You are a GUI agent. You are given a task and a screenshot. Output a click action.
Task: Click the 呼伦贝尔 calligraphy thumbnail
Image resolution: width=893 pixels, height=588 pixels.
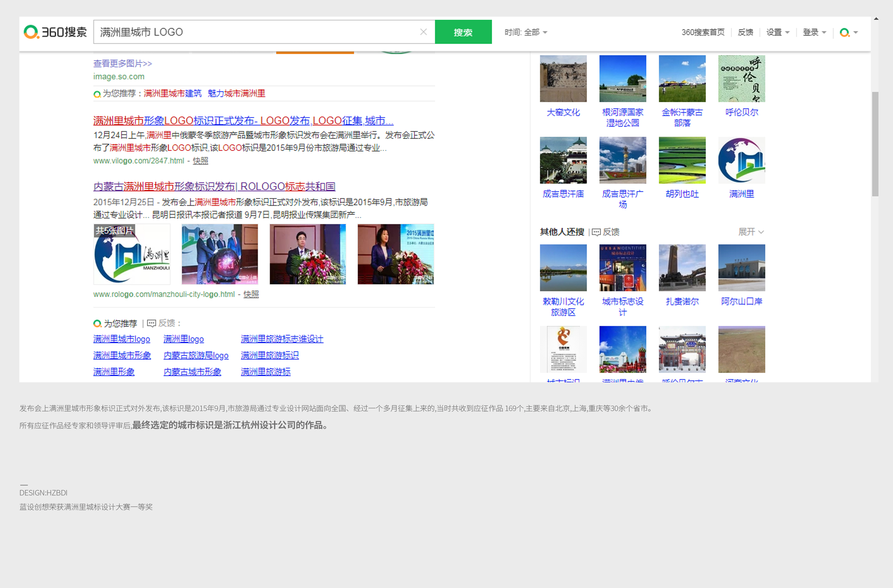[x=741, y=78]
